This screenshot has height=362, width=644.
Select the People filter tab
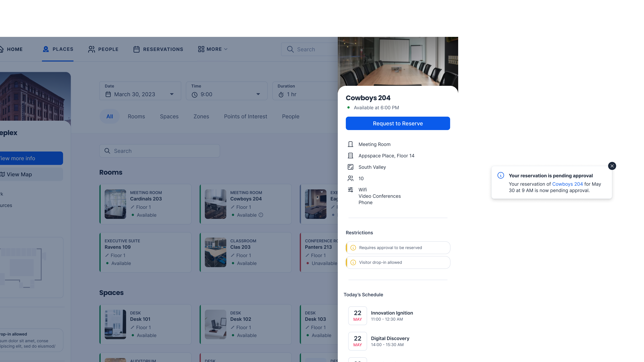pyautogui.click(x=291, y=116)
